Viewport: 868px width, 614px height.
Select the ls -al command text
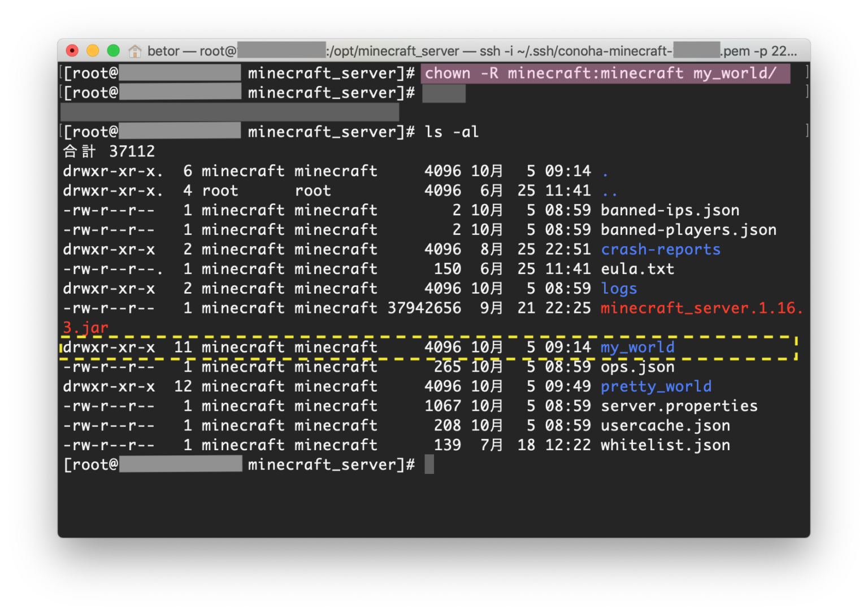tap(452, 132)
